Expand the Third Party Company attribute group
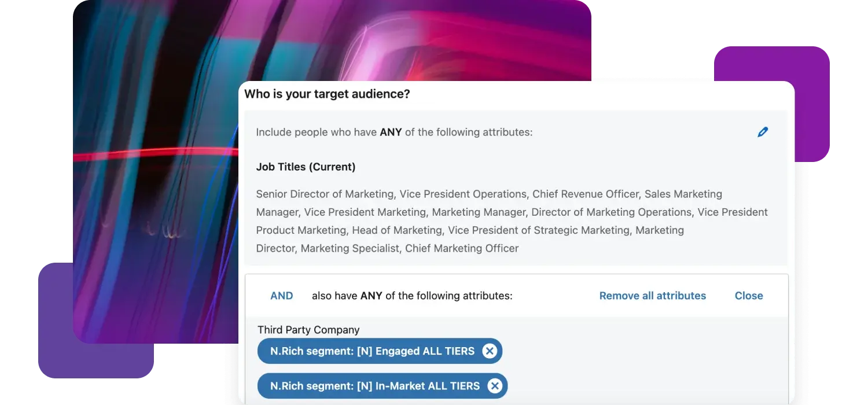Viewport: 868px width, 405px height. pyautogui.click(x=308, y=330)
